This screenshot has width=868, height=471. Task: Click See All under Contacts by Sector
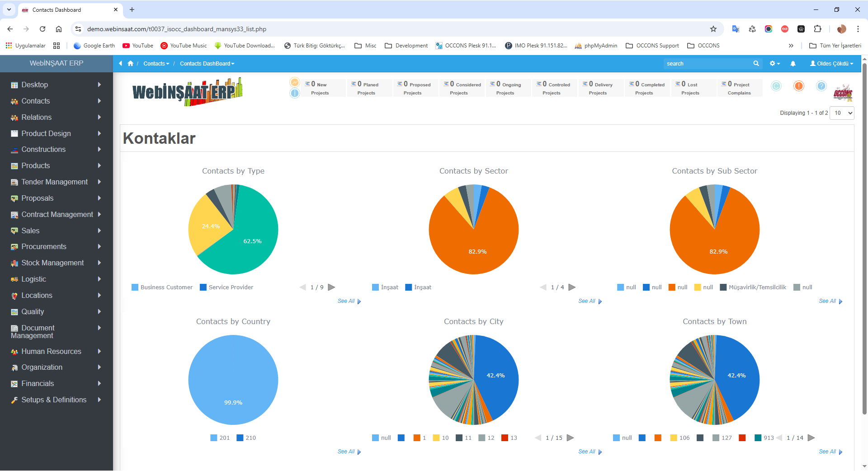[x=587, y=301]
